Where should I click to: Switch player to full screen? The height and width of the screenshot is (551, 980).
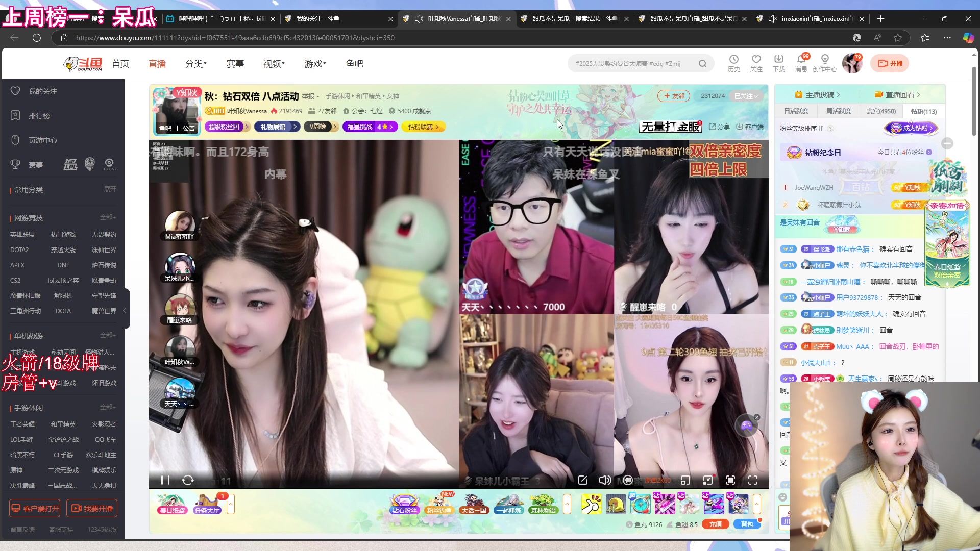753,480
